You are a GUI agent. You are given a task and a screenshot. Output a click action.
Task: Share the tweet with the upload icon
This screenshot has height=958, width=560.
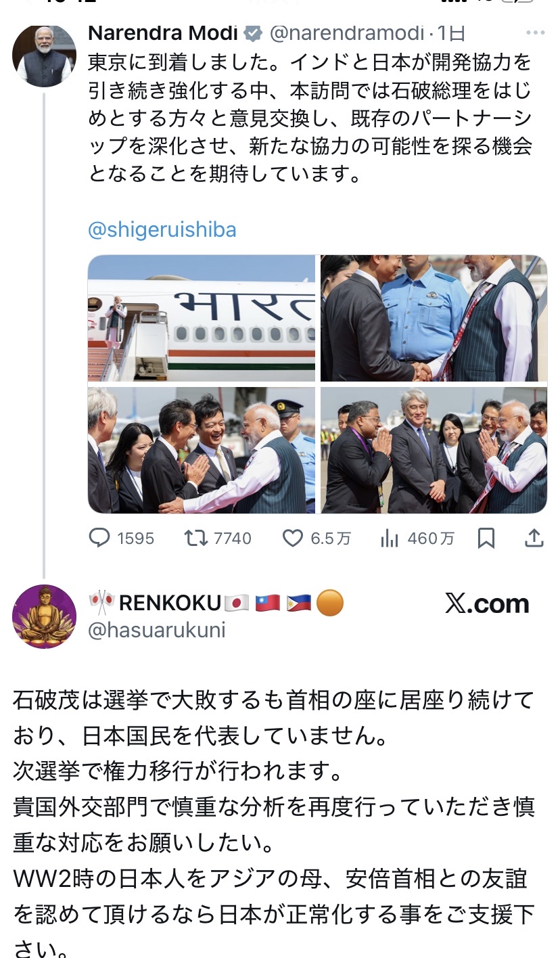coord(534,538)
